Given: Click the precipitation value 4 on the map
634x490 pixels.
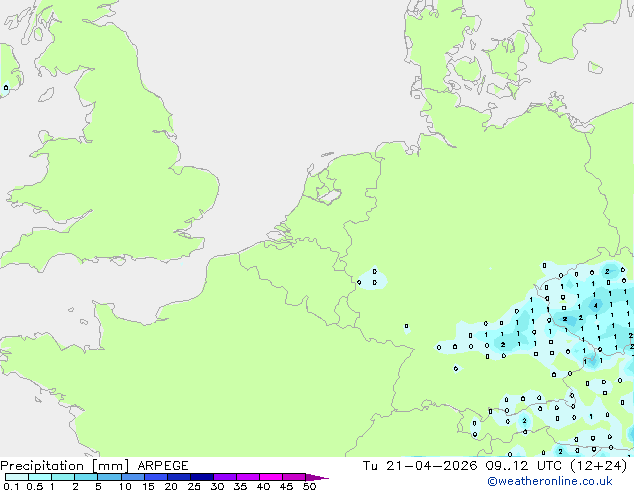Looking at the screenshot, I should (596, 306).
